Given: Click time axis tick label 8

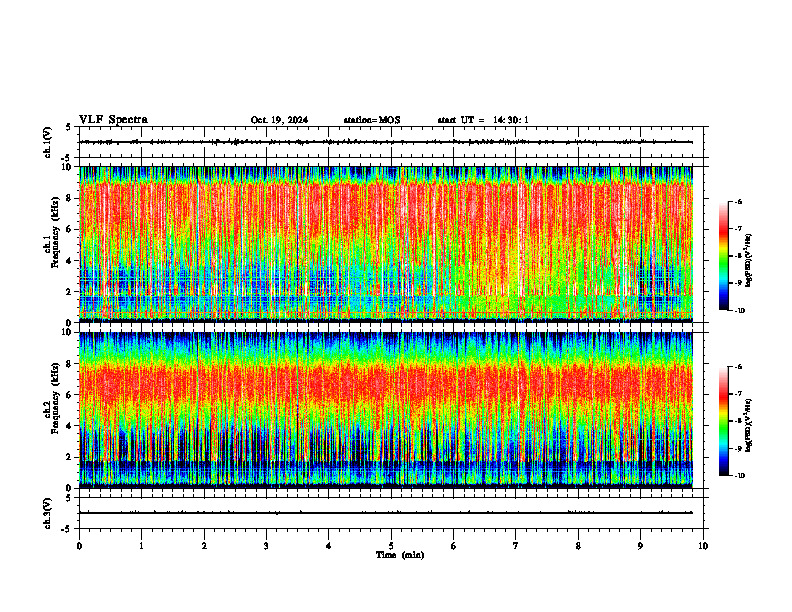Looking at the screenshot, I should pyautogui.click(x=578, y=546).
